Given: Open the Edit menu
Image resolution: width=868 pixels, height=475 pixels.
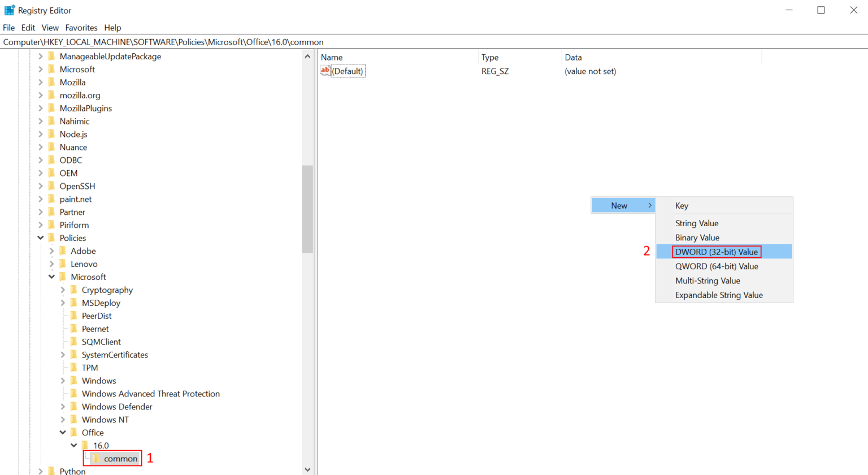Looking at the screenshot, I should [28, 28].
